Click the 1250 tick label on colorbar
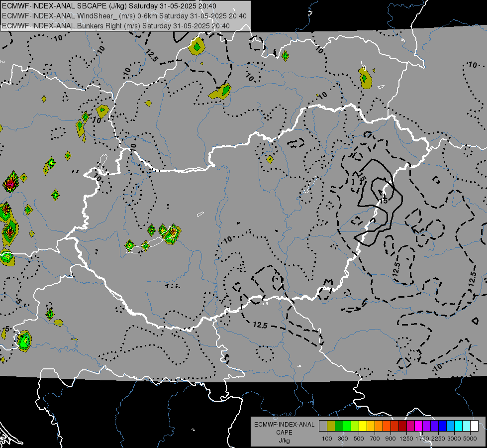 (x=406, y=439)
